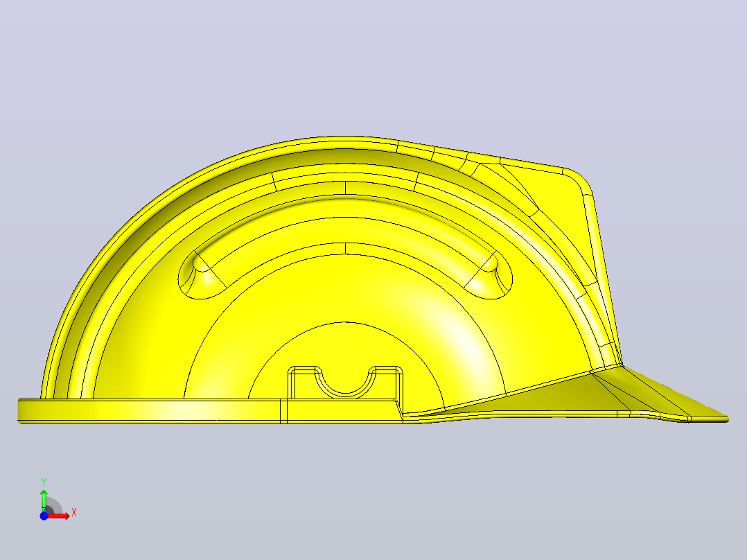Select the U-shaped clip slot on the helmet side
This screenshot has height=560, width=747.
point(345,383)
